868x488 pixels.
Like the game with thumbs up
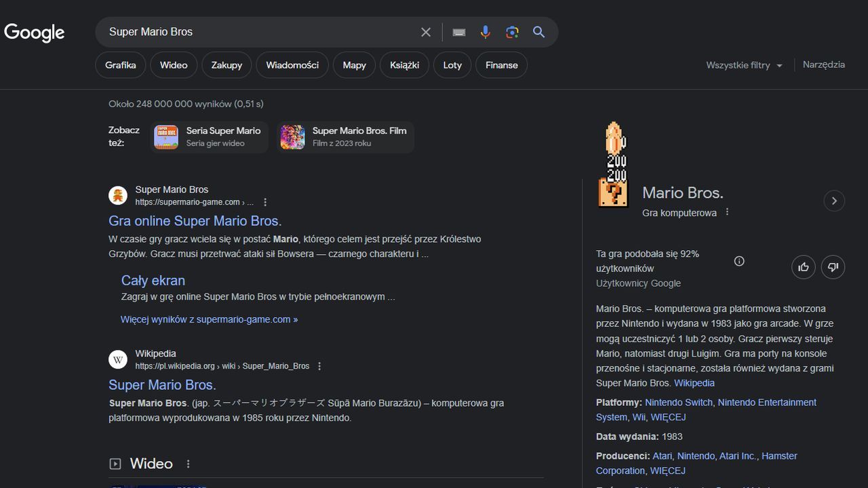[x=804, y=267]
